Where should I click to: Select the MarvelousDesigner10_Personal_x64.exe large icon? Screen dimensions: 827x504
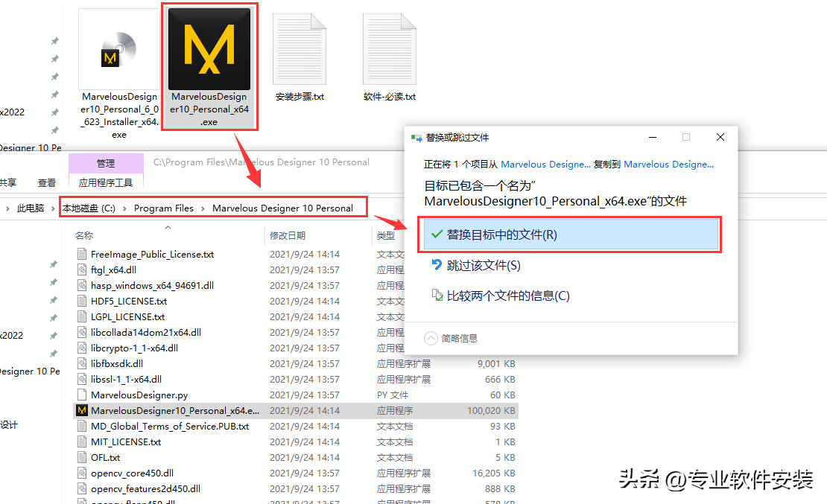pos(209,49)
